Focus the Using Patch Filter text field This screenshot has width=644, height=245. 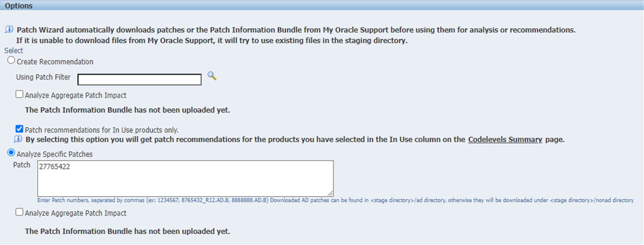point(140,80)
